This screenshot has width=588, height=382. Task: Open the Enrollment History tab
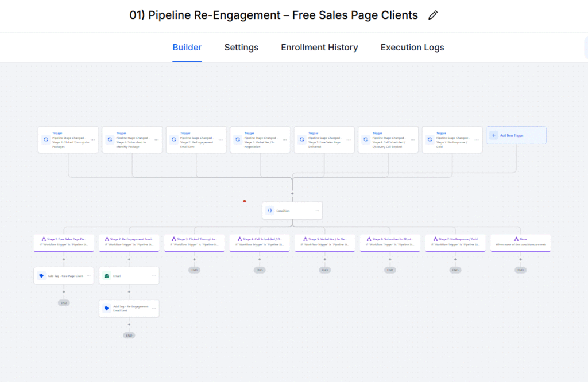click(x=319, y=48)
